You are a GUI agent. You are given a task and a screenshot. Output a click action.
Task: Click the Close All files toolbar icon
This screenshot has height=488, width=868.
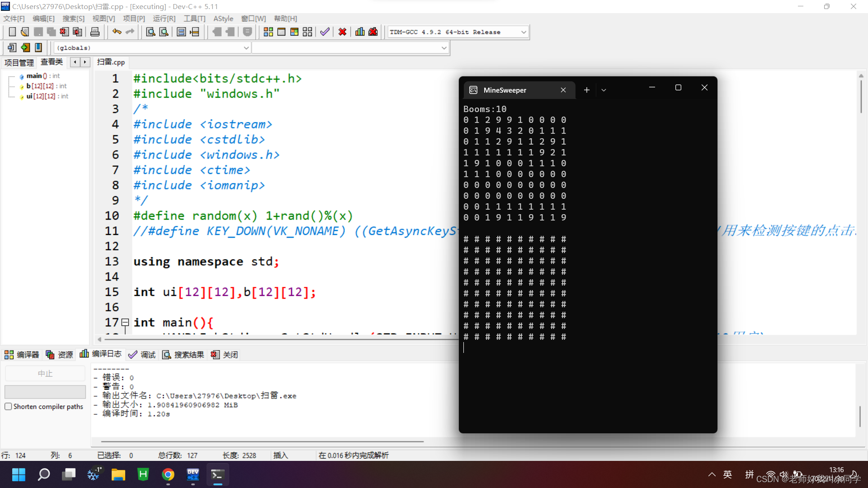pos(78,32)
